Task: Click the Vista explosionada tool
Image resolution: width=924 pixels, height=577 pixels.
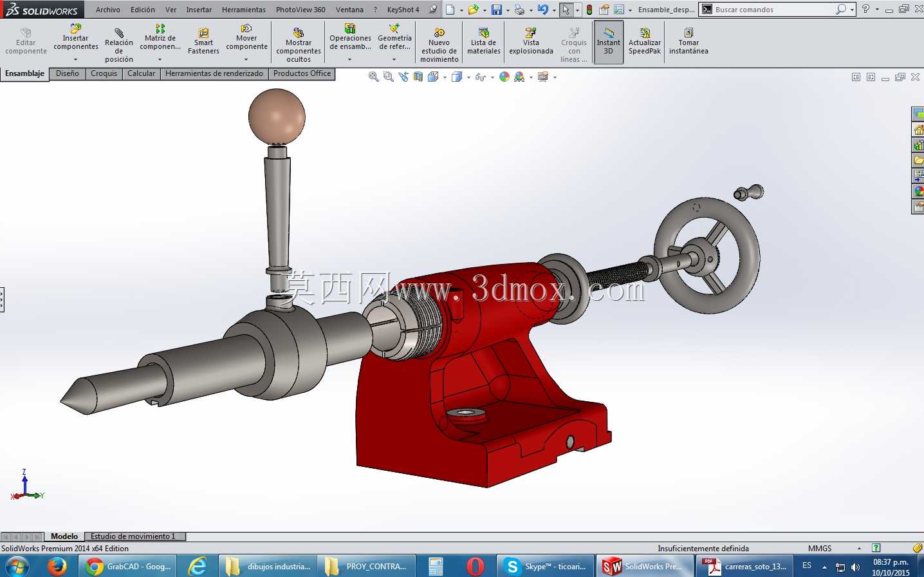Action: point(531,42)
